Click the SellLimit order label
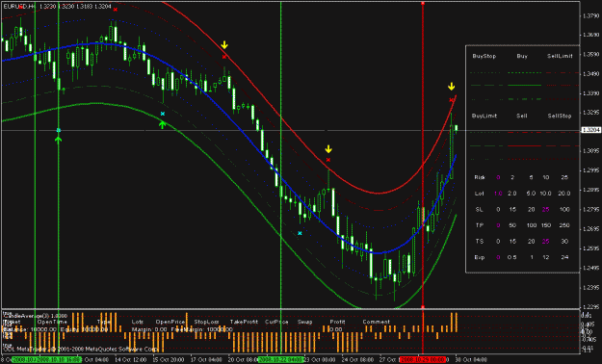The image size is (602, 364). point(560,56)
